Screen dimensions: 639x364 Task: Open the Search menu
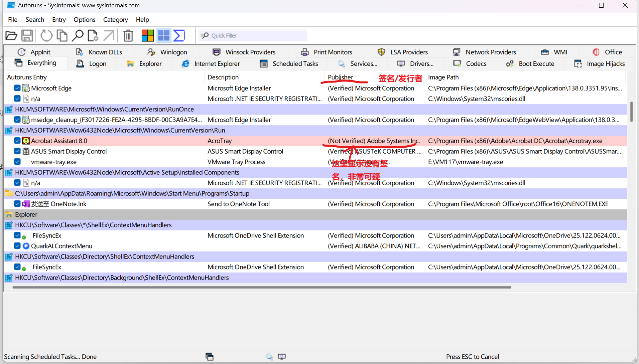[35, 20]
